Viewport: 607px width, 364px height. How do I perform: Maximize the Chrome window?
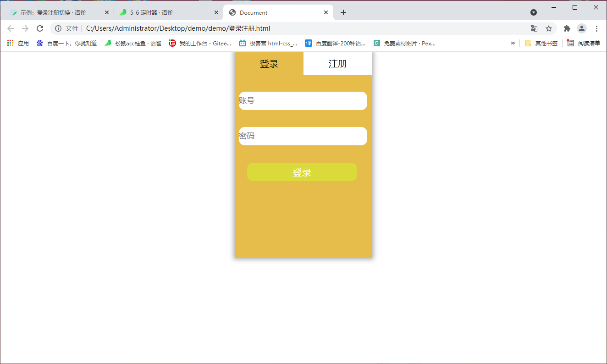(575, 7)
